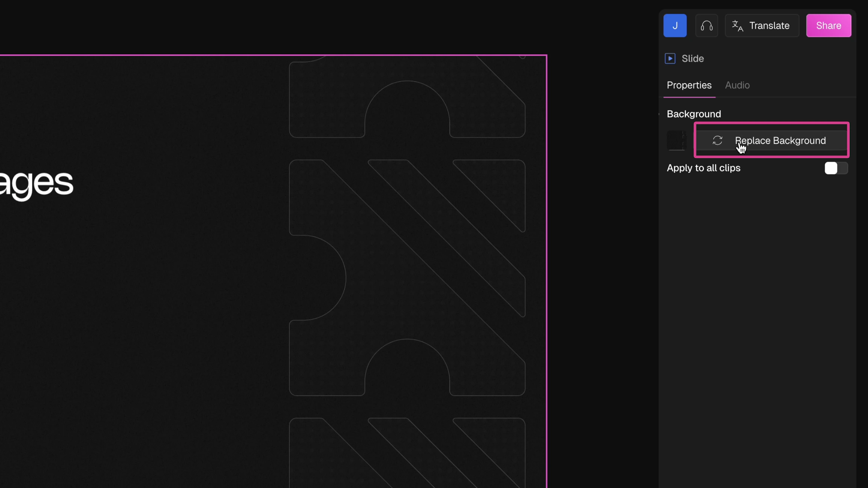Viewport: 868px width, 488px height.
Task: Click the Share button
Action: [x=829, y=25]
